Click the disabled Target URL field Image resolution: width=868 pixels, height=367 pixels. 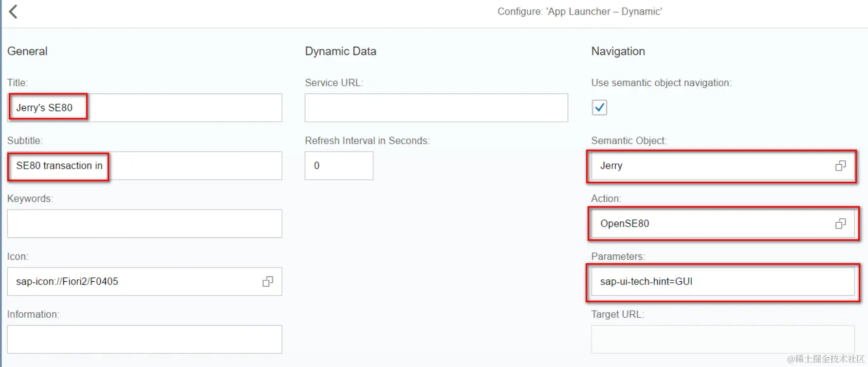tap(722, 339)
